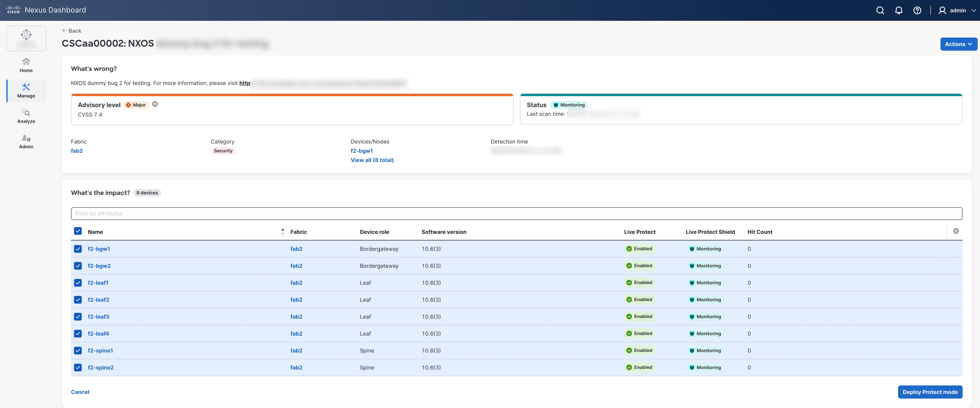Uncheck the f2-leaf4 row checkbox

coord(78,334)
